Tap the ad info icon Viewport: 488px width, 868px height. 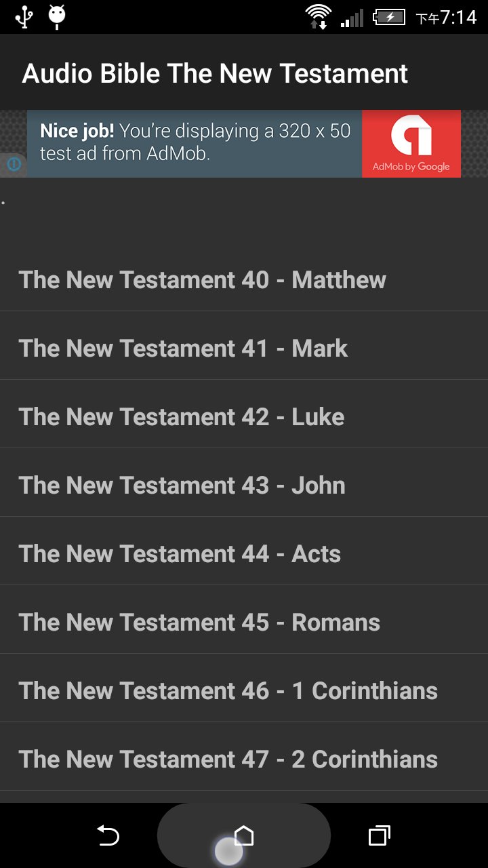pyautogui.click(x=14, y=164)
